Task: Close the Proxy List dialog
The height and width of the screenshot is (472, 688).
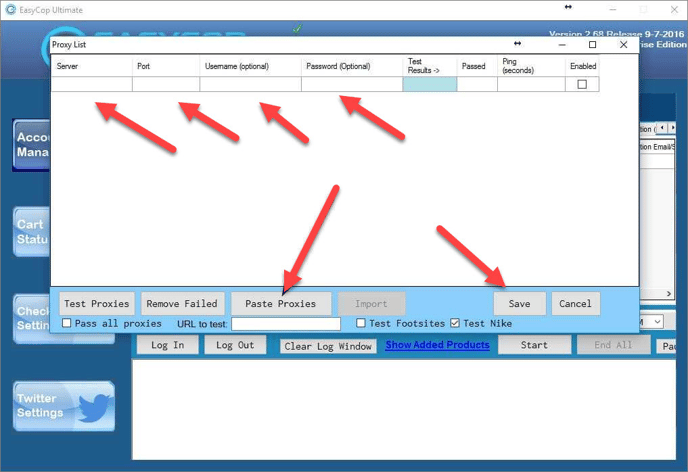Action: 624,44
